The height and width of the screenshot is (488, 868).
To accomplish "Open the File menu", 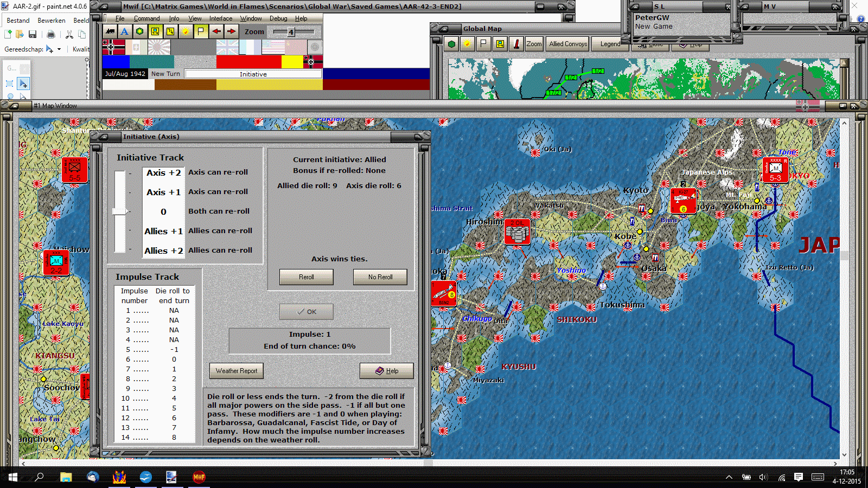I will coord(120,18).
